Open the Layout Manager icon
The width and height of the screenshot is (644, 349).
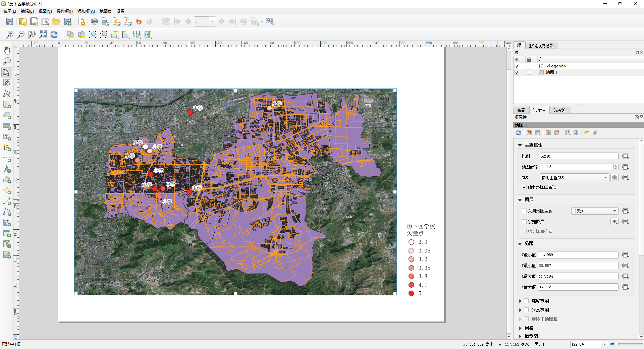pyautogui.click(x=45, y=22)
